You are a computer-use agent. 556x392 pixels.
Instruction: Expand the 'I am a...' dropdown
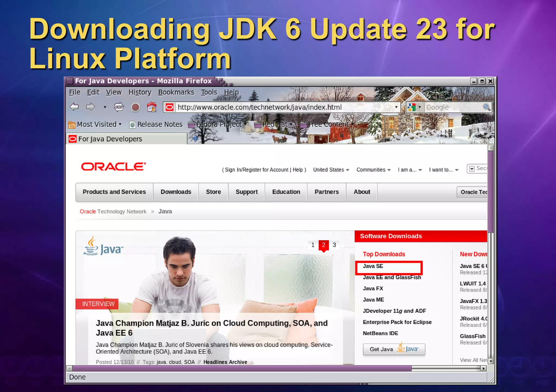410,170
